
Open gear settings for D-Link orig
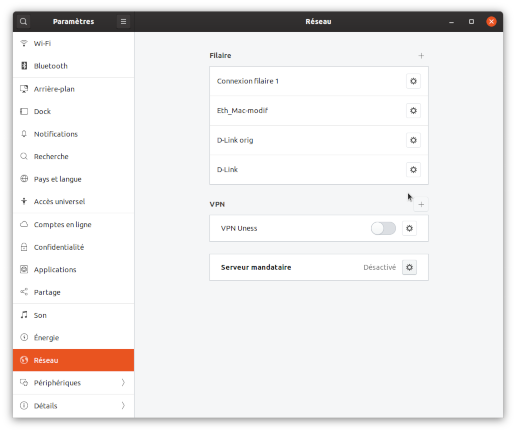413,140
